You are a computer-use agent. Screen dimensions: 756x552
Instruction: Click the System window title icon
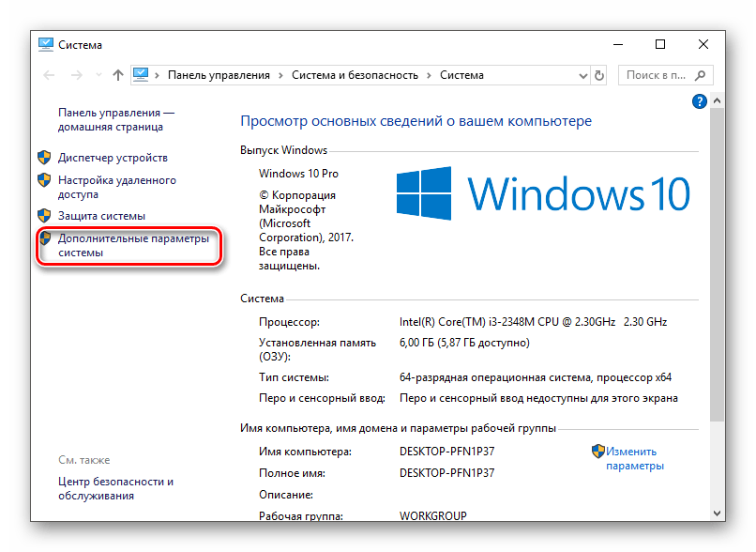pos(46,44)
